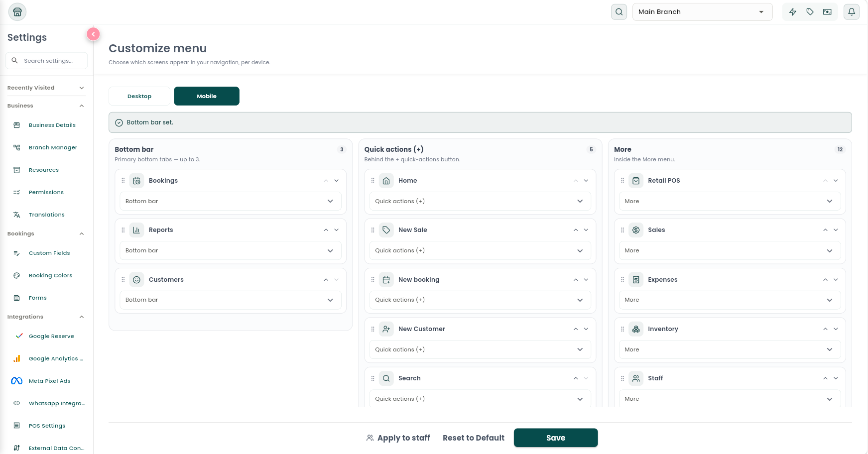Click the cash register icon in header

[827, 12]
